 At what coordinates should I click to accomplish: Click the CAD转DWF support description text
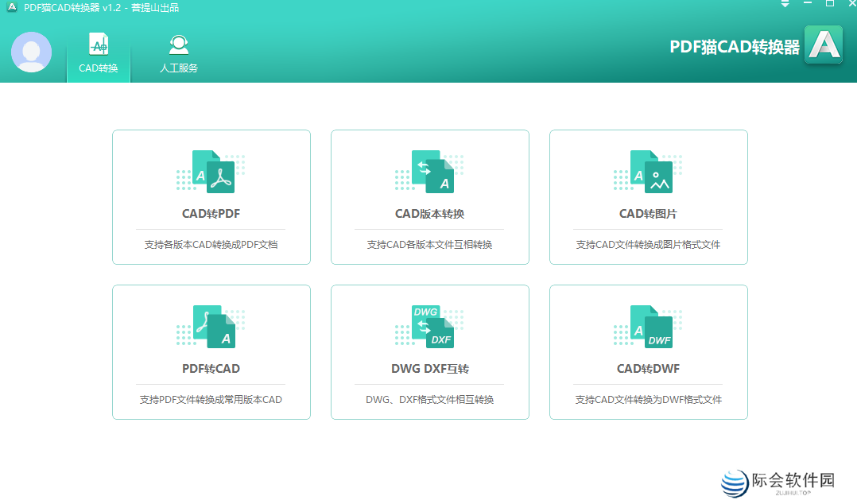click(648, 399)
